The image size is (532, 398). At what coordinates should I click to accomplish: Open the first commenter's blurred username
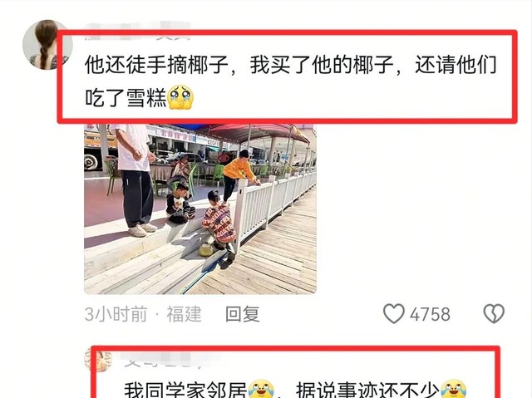click(x=137, y=32)
